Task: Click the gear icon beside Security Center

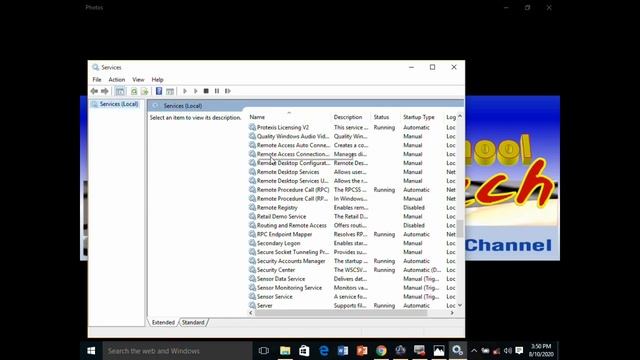Action: (x=252, y=270)
